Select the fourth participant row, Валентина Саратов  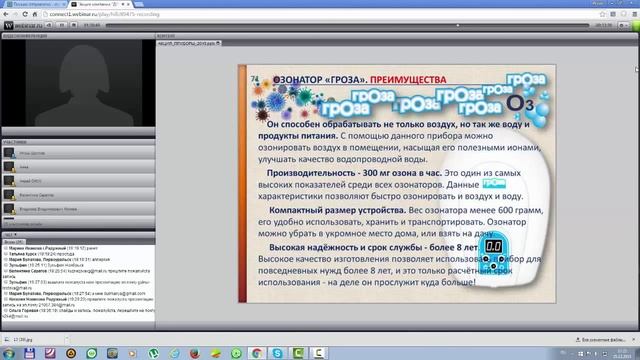[78, 195]
